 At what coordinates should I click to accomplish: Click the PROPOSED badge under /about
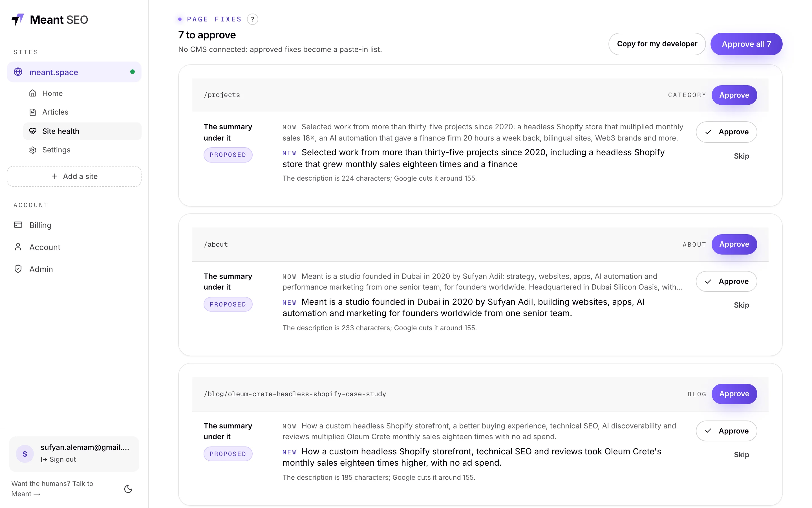(x=228, y=305)
